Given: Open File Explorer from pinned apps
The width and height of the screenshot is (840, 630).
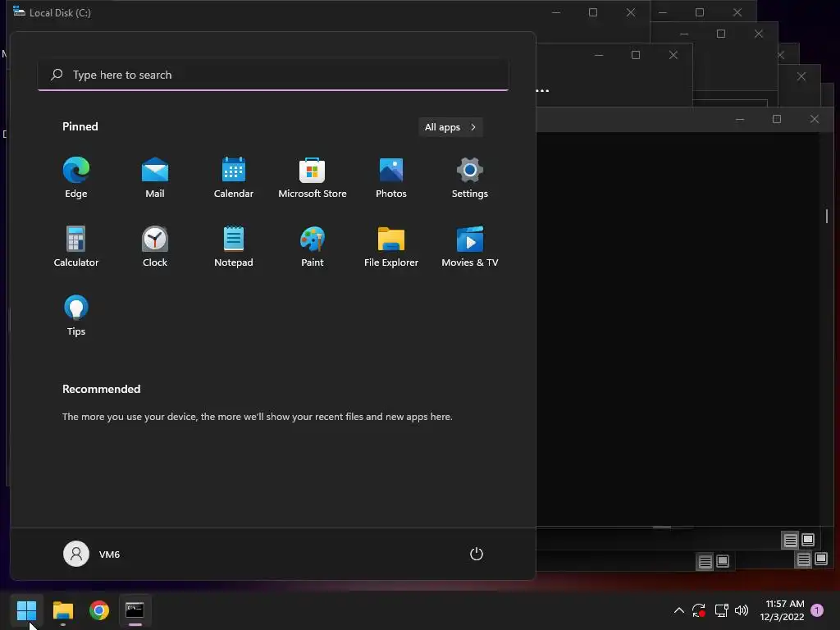Looking at the screenshot, I should click(x=391, y=246).
